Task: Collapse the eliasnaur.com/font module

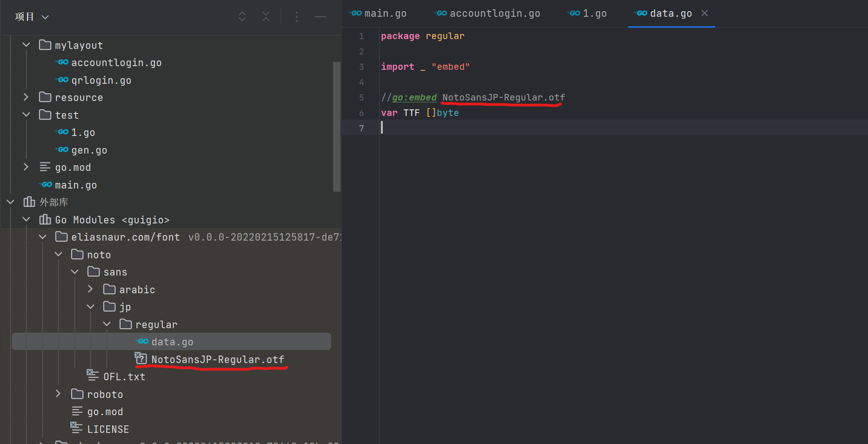Action: (42, 237)
